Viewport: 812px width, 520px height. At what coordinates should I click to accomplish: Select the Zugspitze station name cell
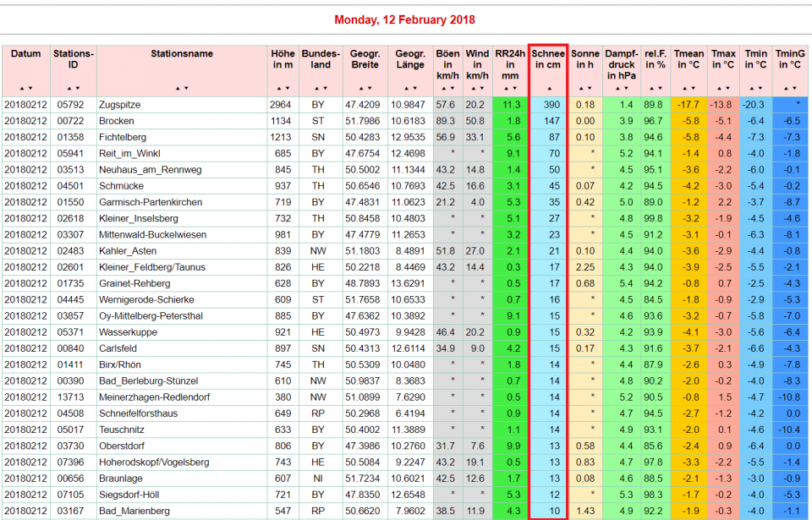pyautogui.click(x=119, y=105)
